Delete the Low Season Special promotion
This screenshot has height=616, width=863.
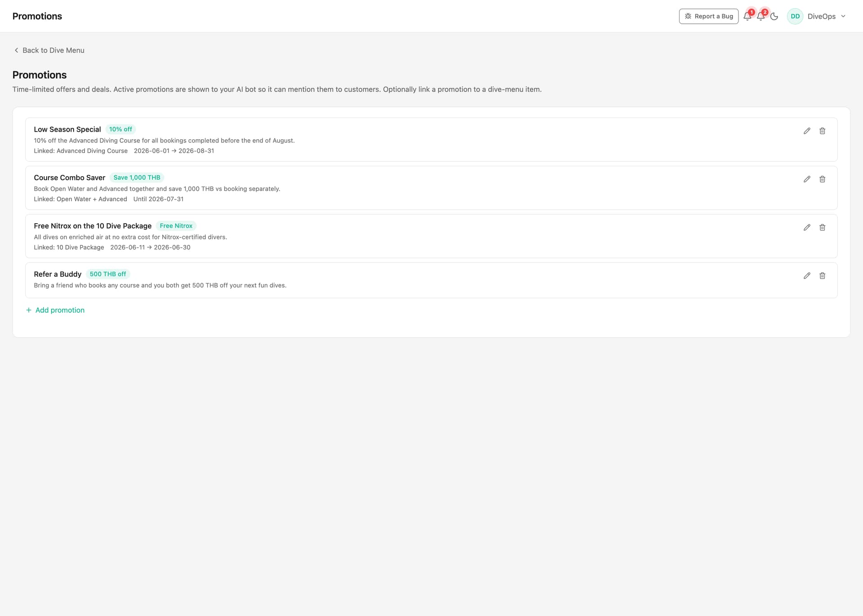point(822,131)
